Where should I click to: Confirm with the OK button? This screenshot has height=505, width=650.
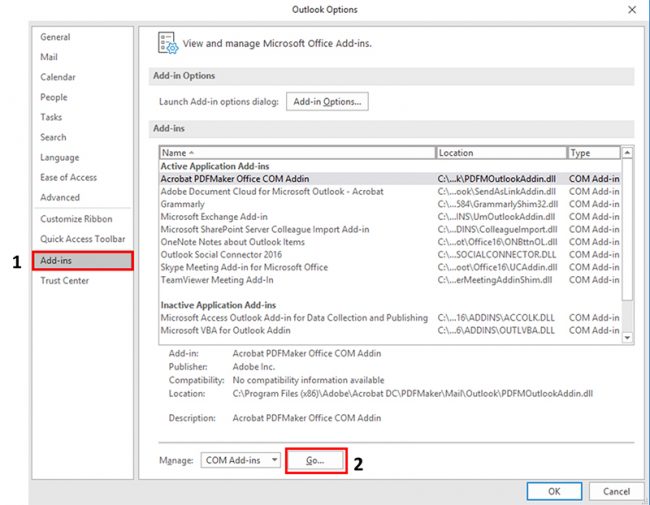pos(554,491)
